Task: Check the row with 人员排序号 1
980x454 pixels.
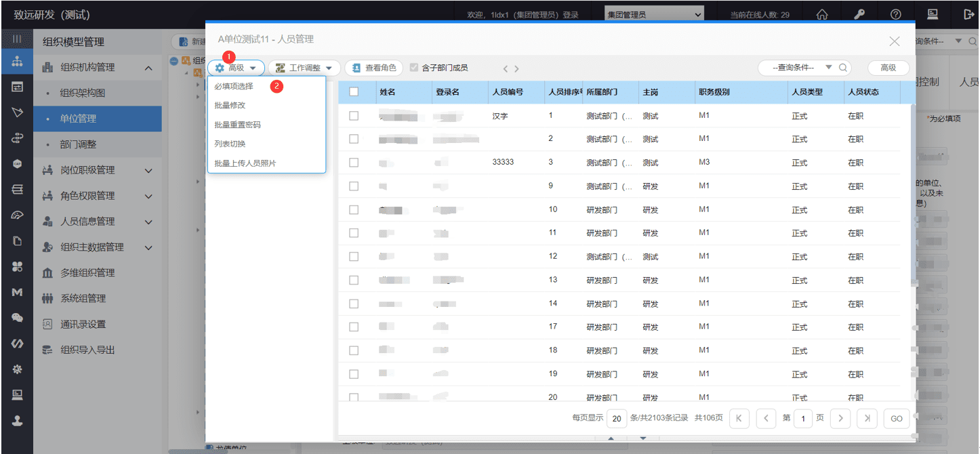Action: (354, 116)
